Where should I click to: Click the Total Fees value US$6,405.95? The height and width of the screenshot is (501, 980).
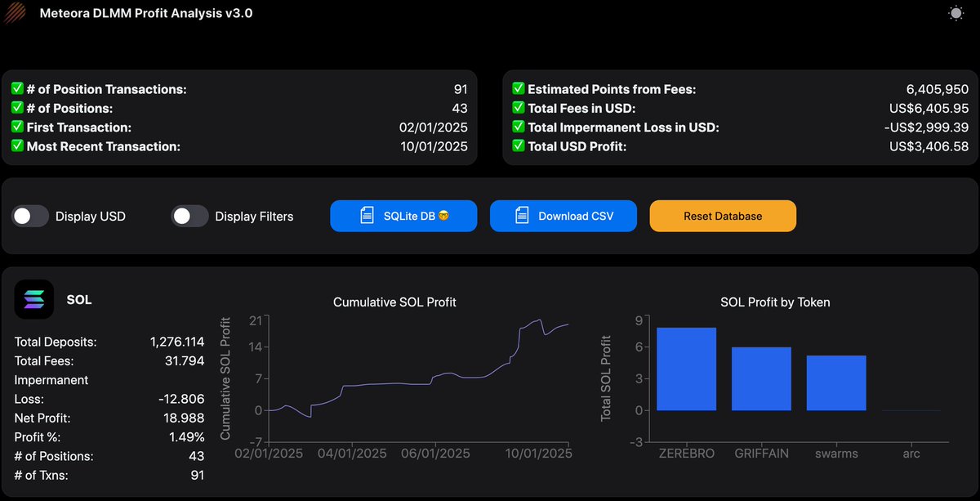click(929, 108)
